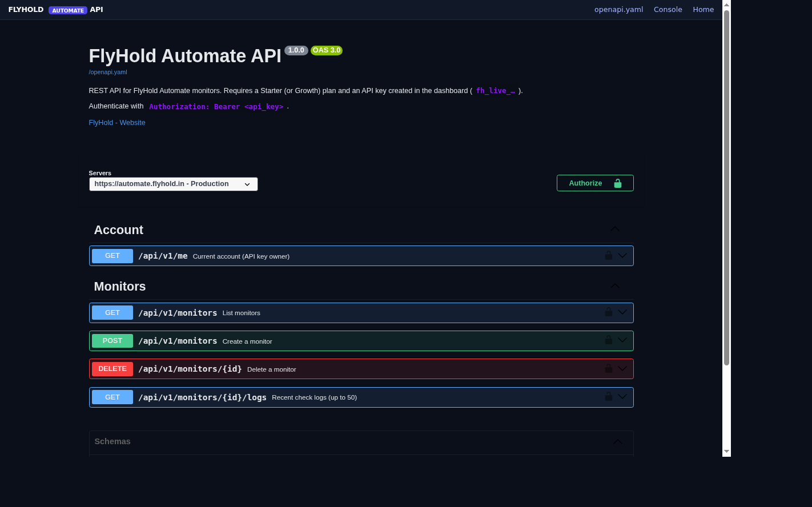Screen dimensions: 812x507
Task: Expand the Create a monitor endpoint chevron
Action: click(622, 340)
